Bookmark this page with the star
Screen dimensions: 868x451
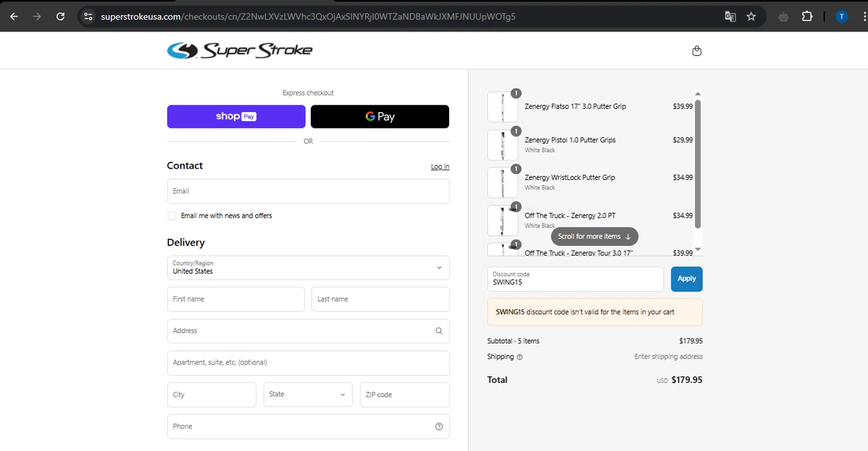click(751, 16)
